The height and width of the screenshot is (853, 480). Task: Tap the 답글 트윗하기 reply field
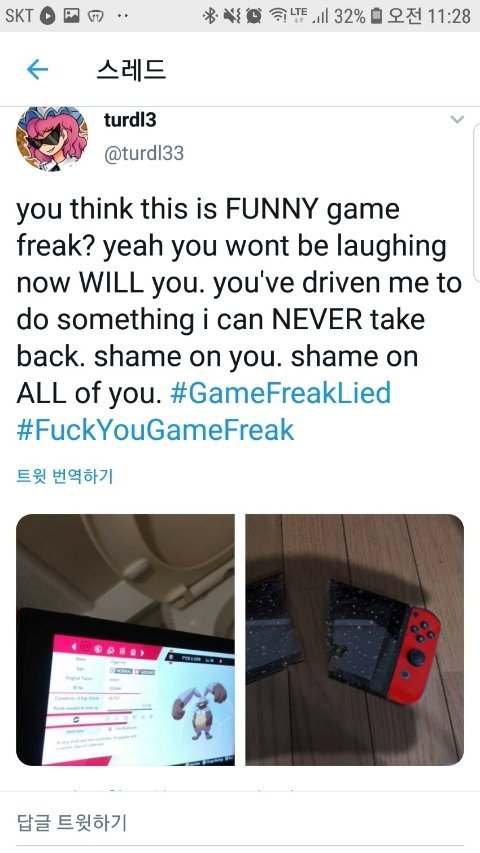point(240,822)
